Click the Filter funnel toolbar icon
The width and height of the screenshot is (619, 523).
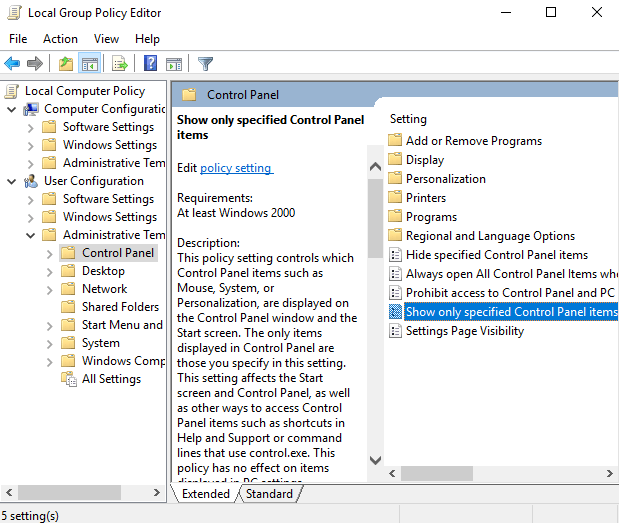coord(205,63)
